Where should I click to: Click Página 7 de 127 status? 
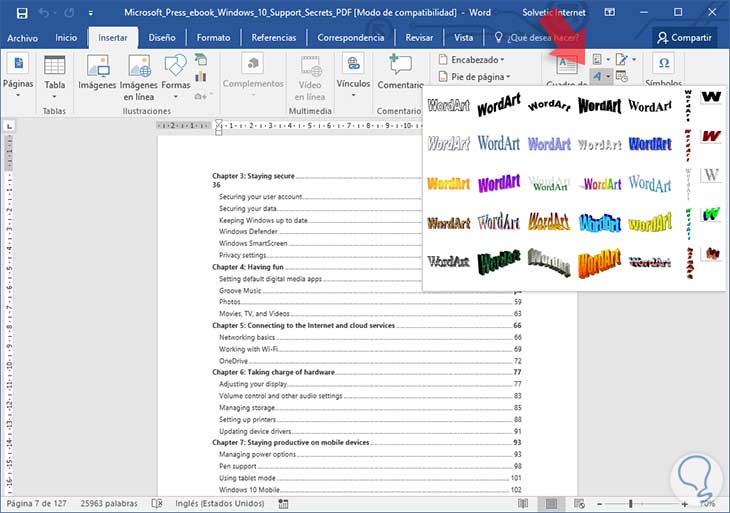(36, 503)
